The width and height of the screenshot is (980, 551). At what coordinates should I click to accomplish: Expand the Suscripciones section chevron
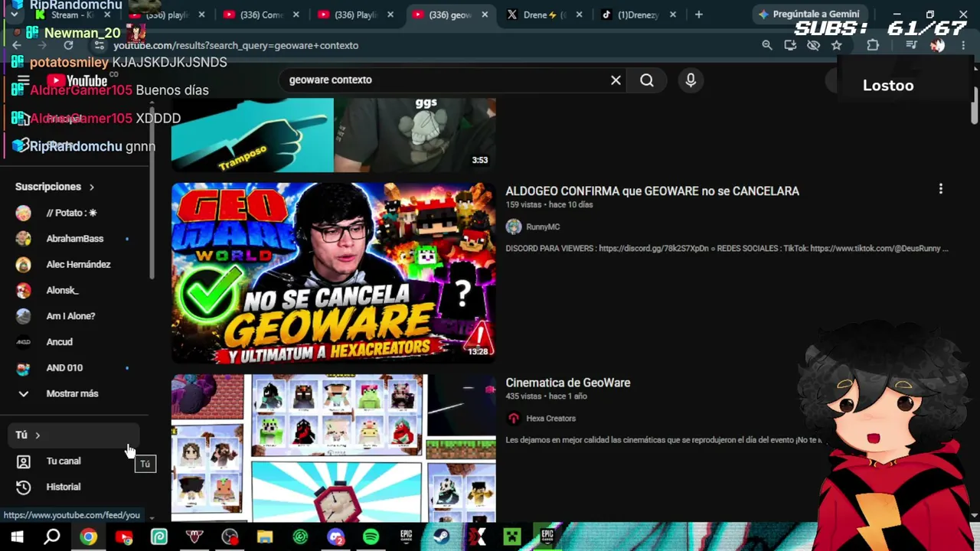(92, 187)
